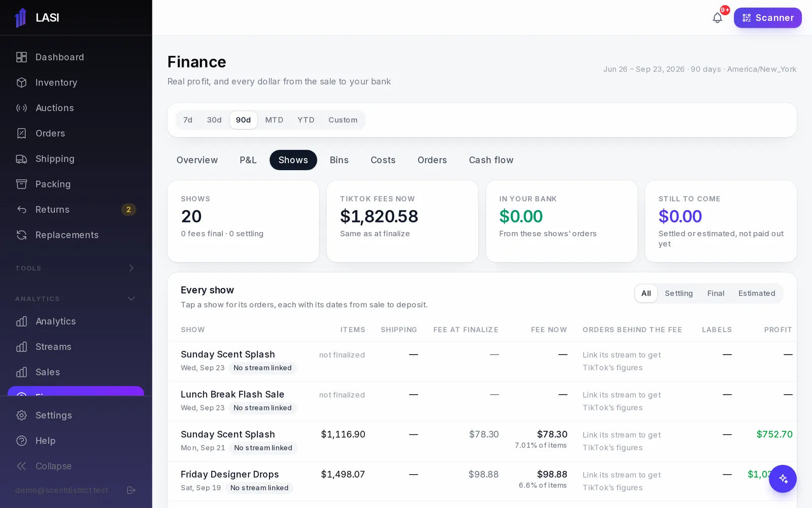Select the MTD date range
Screen dimensions: 812x508
point(274,120)
